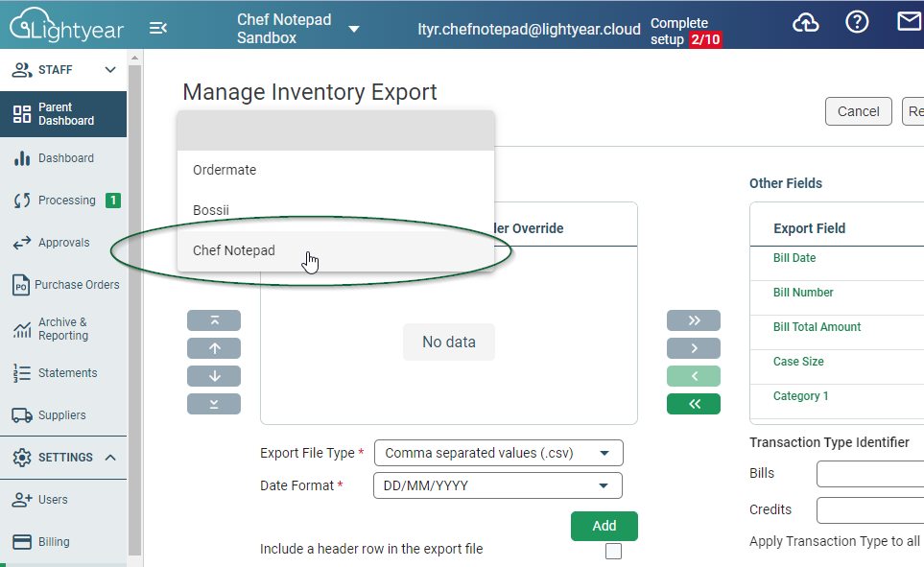
Task: Select Chef Notepad from the dropdown list
Action: [x=335, y=250]
